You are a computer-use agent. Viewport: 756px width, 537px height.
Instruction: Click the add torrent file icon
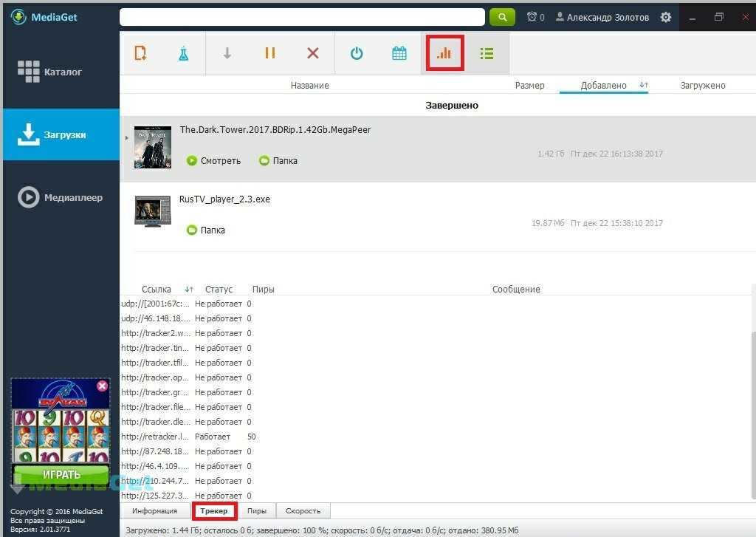140,53
